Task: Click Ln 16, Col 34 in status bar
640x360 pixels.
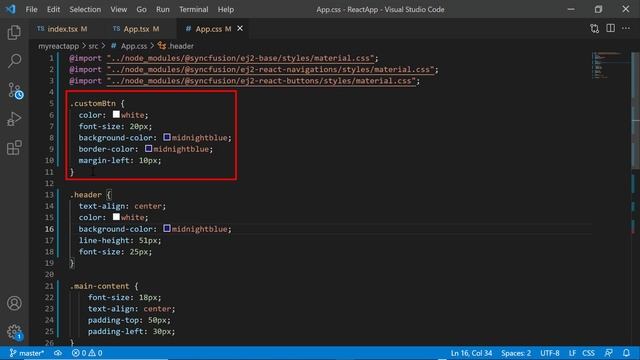Action: [x=471, y=353]
